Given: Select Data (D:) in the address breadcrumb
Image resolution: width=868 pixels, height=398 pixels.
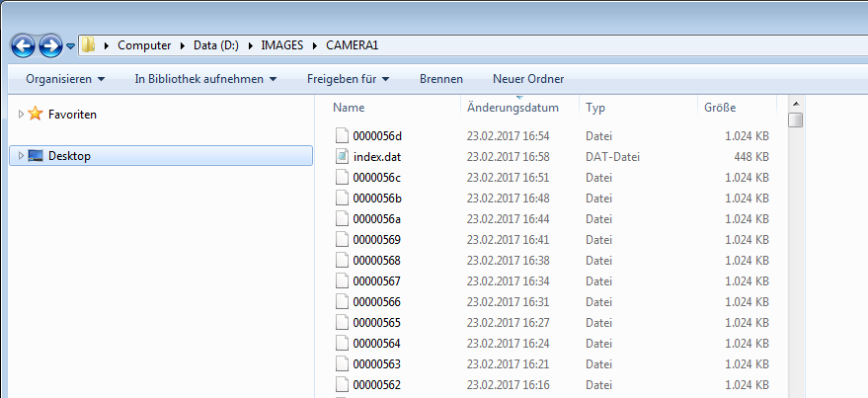Looking at the screenshot, I should pyautogui.click(x=216, y=45).
